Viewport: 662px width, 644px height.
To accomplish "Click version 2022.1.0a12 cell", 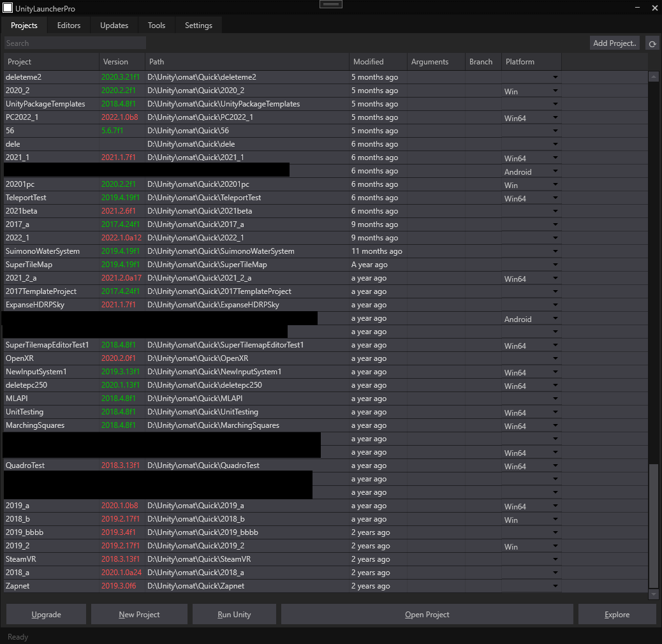I will (x=121, y=238).
